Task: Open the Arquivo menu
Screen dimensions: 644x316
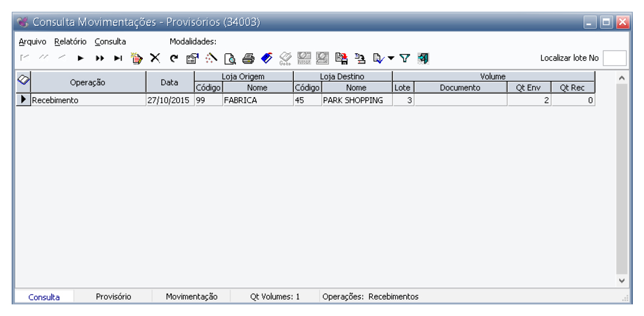Action: [33, 42]
